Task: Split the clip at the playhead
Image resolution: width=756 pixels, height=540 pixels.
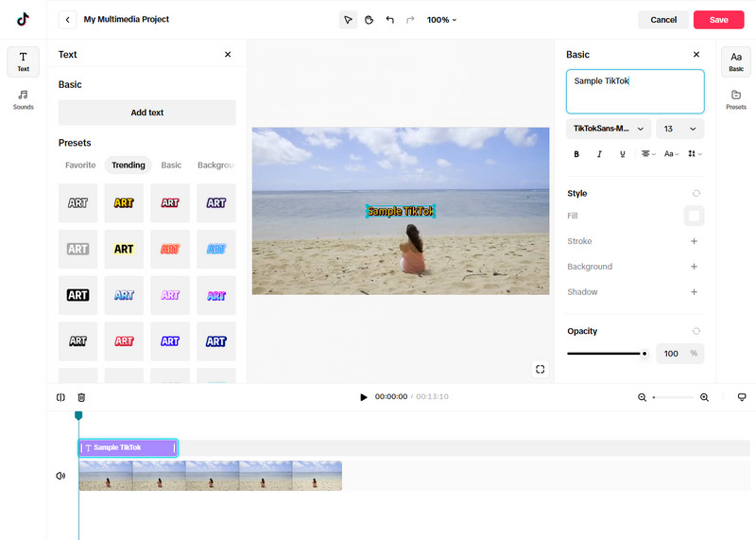Action: 60,397
